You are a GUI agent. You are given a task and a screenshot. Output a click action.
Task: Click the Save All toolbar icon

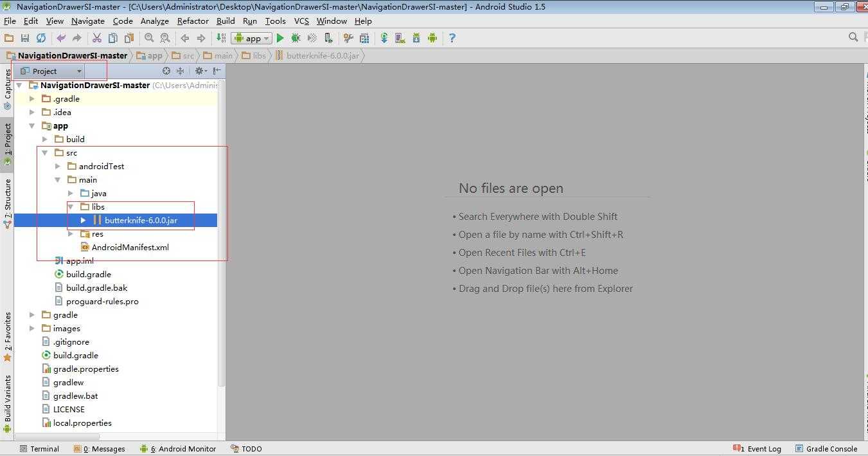[25, 38]
